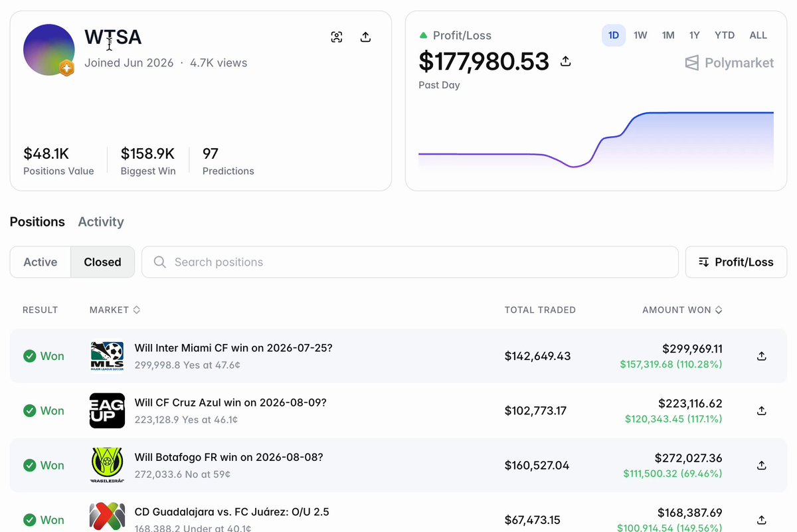This screenshot has width=797, height=532.
Task: Share the CF Cruz Azul position
Action: (x=762, y=410)
